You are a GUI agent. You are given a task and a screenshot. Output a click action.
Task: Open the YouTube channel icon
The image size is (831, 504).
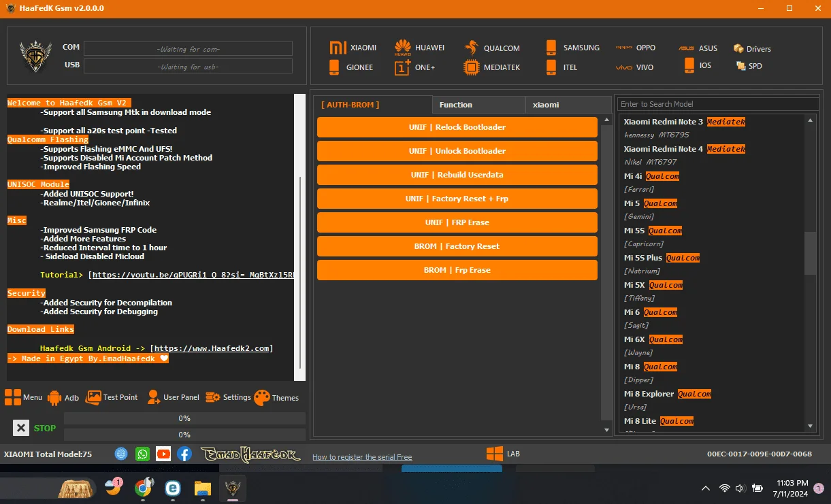tap(163, 454)
